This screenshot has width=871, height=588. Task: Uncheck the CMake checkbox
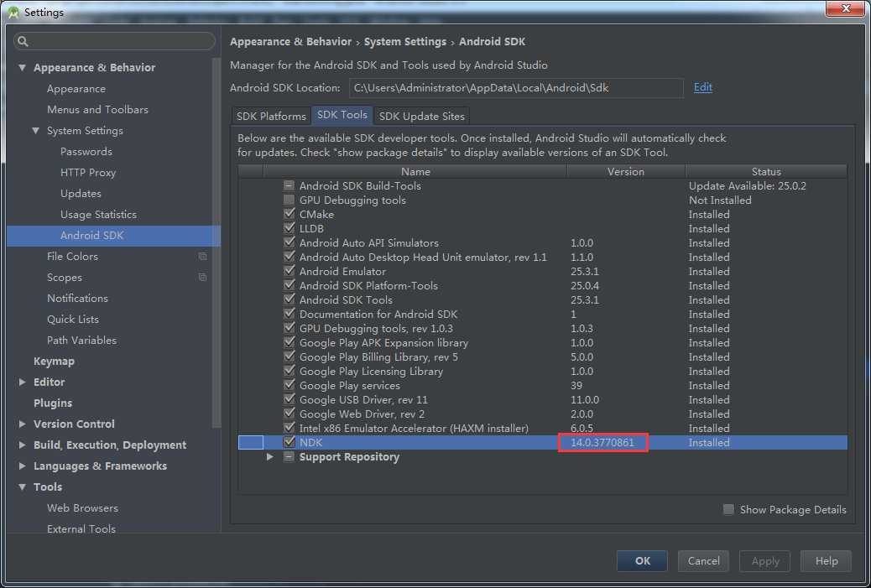coord(289,214)
